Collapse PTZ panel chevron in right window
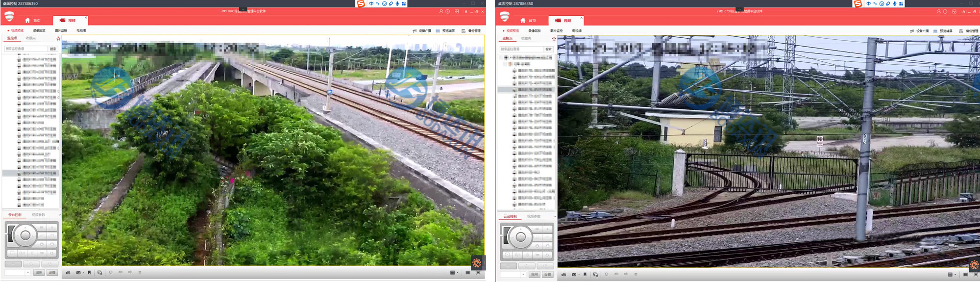The width and height of the screenshot is (980, 282). click(555, 216)
